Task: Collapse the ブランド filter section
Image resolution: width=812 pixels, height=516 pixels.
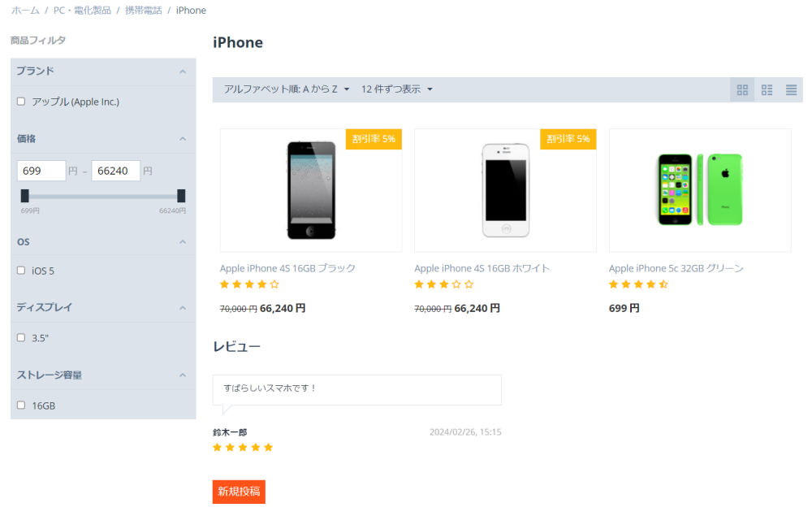Action: 183,72
